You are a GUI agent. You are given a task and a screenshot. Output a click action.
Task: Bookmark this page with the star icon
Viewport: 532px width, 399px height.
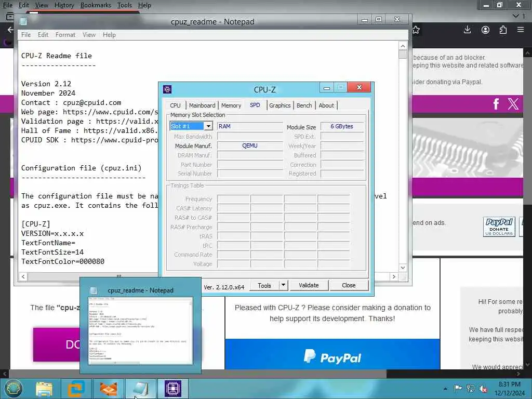point(416,30)
